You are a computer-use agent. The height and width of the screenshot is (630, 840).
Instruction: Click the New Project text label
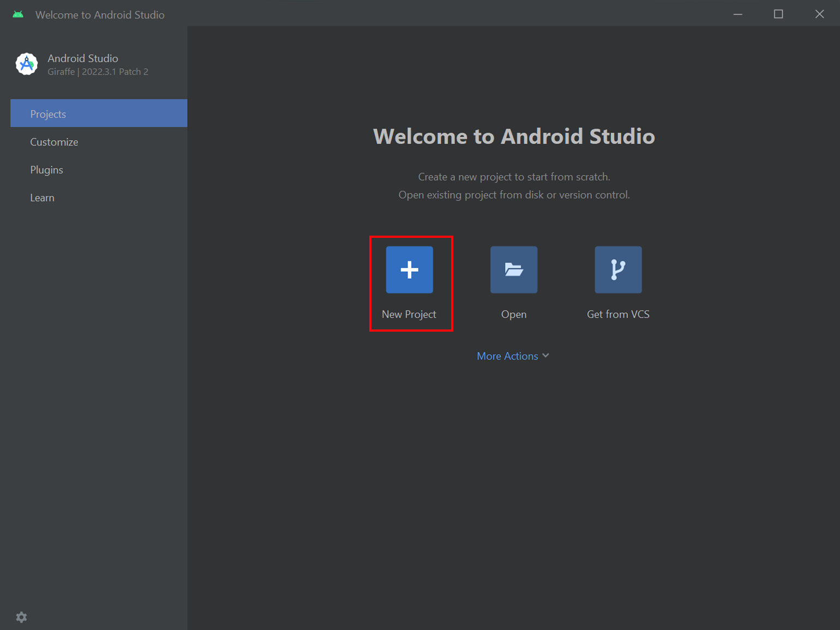click(409, 314)
